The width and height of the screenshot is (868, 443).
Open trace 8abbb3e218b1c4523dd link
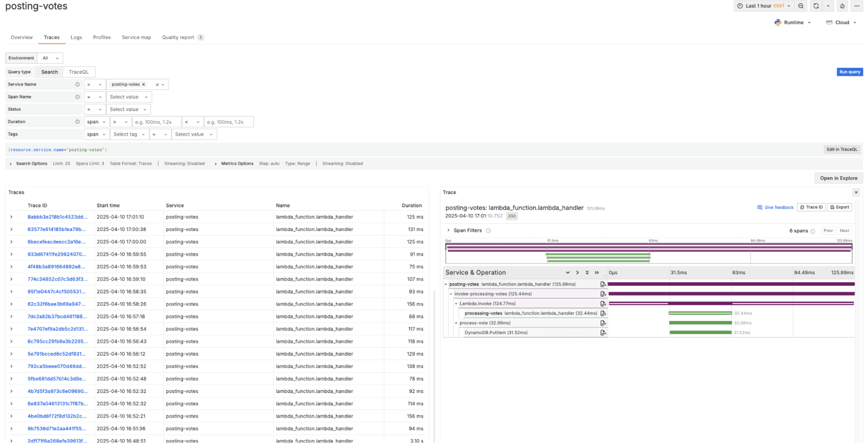57,217
